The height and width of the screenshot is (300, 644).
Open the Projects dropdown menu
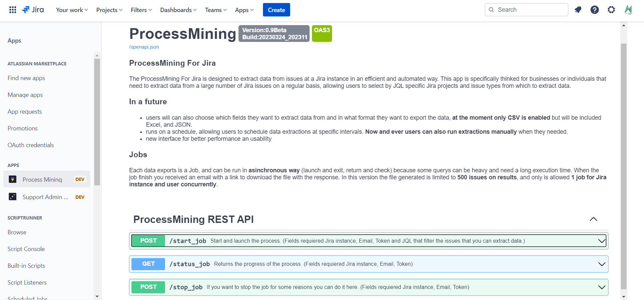point(109,10)
